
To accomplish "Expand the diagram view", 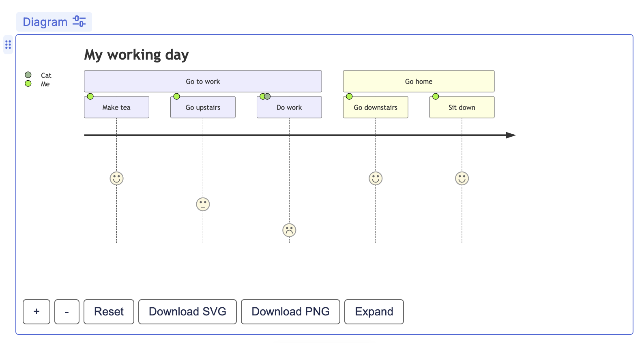I will pos(374,312).
